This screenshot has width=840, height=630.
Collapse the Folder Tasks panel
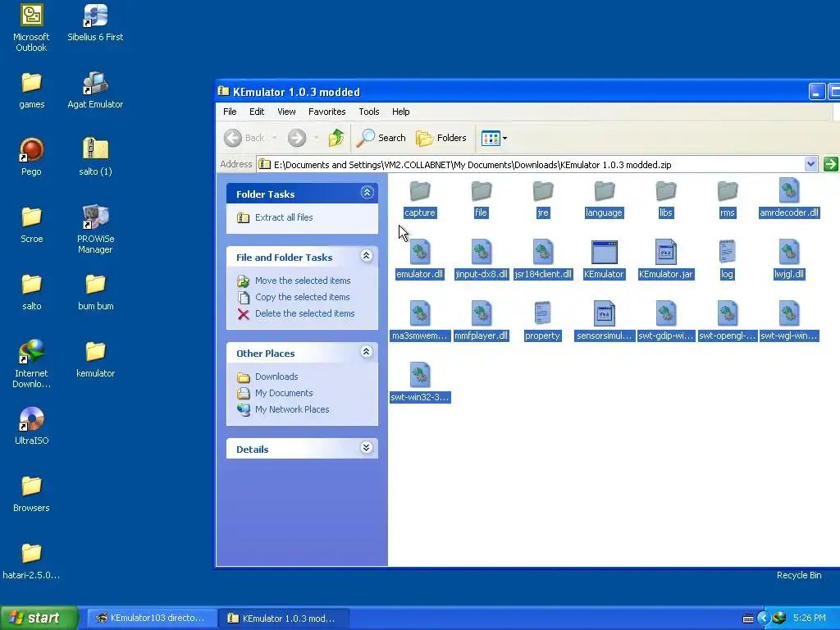click(367, 192)
